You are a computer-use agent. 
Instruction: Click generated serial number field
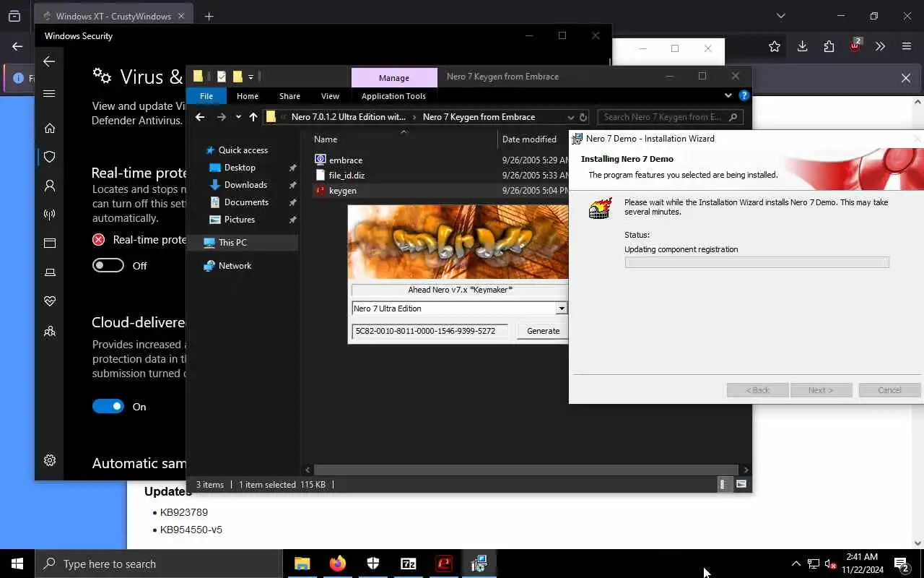pyautogui.click(x=430, y=331)
